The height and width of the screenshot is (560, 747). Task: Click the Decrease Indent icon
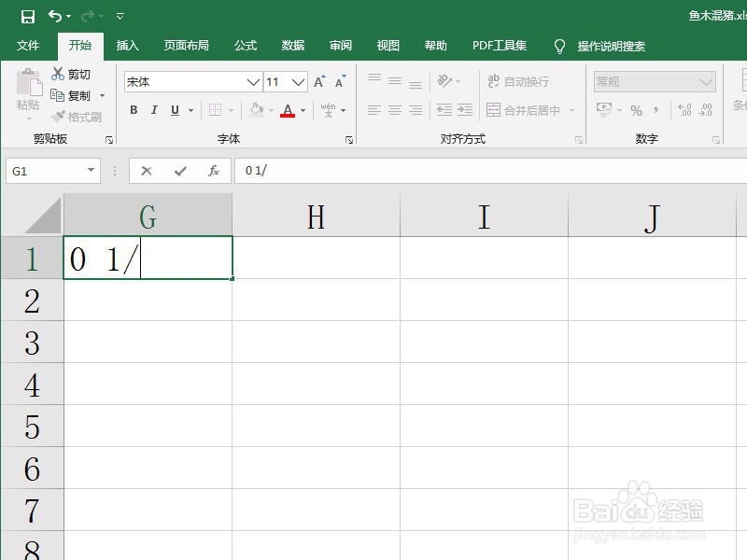(x=444, y=110)
